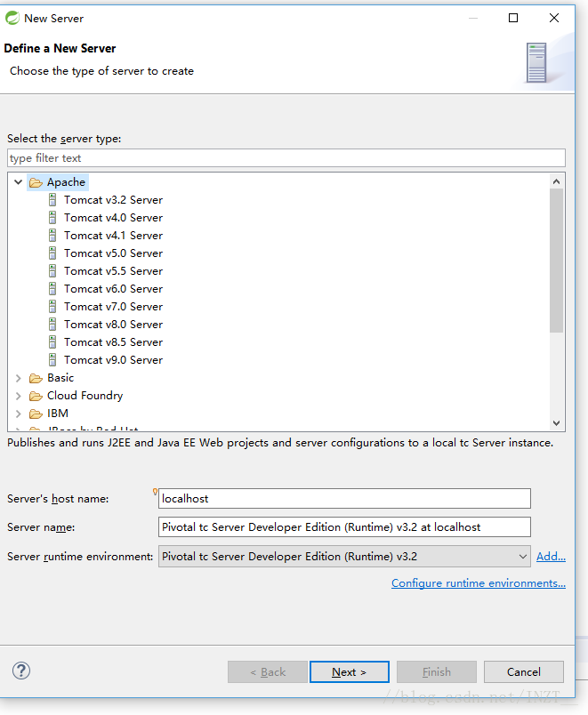Screen dimensions: 588x715
Task: Click the disabled Back button
Action: 268,671
